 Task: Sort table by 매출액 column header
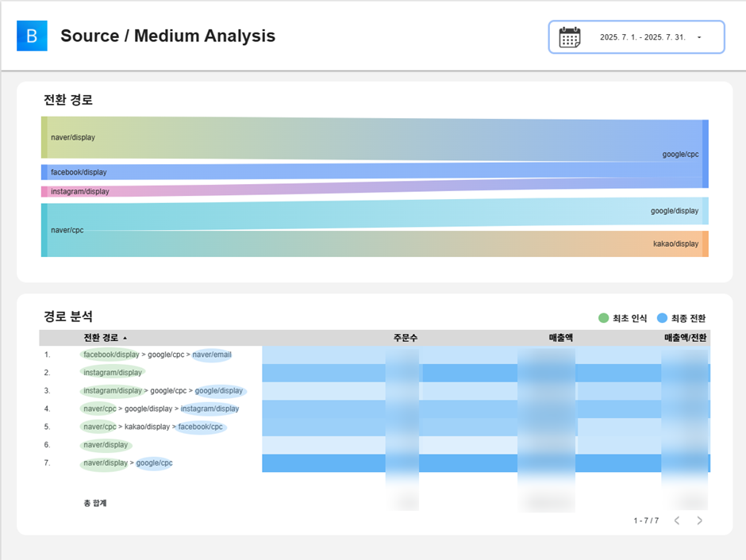point(560,338)
